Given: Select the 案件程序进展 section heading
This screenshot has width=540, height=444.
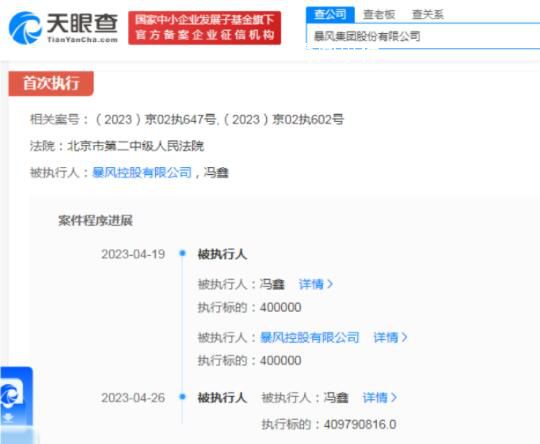Looking at the screenshot, I should coord(95,220).
